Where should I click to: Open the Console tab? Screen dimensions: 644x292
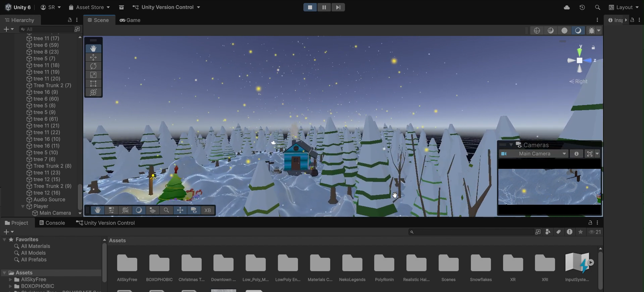(52, 223)
